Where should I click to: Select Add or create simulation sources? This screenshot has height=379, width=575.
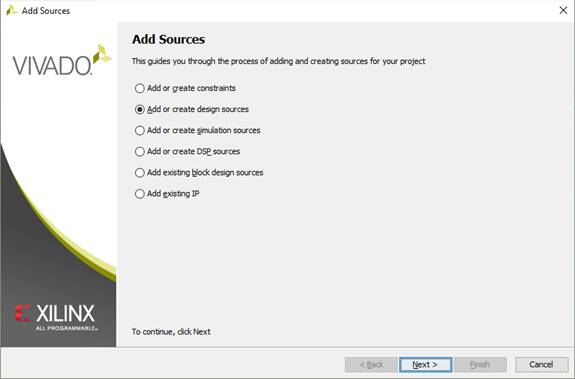point(198,130)
